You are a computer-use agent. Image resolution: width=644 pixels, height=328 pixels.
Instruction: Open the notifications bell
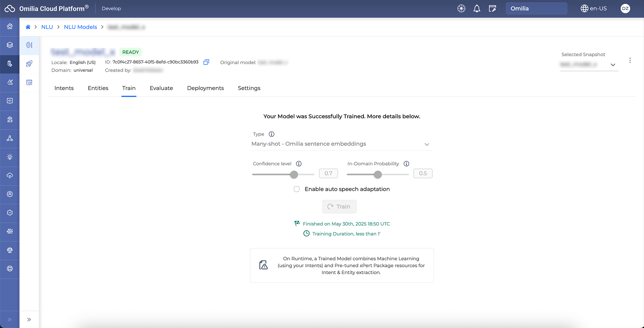click(477, 9)
